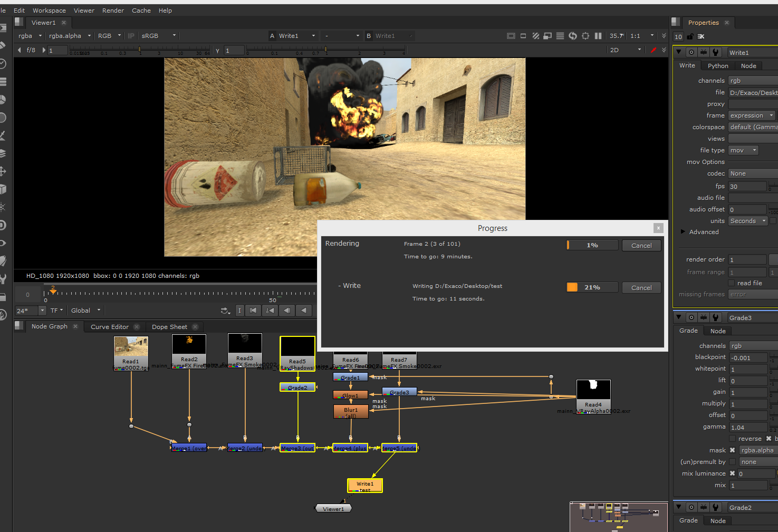Image resolution: width=778 pixels, height=532 pixels.
Task: Step back one frame button
Action: [287, 311]
